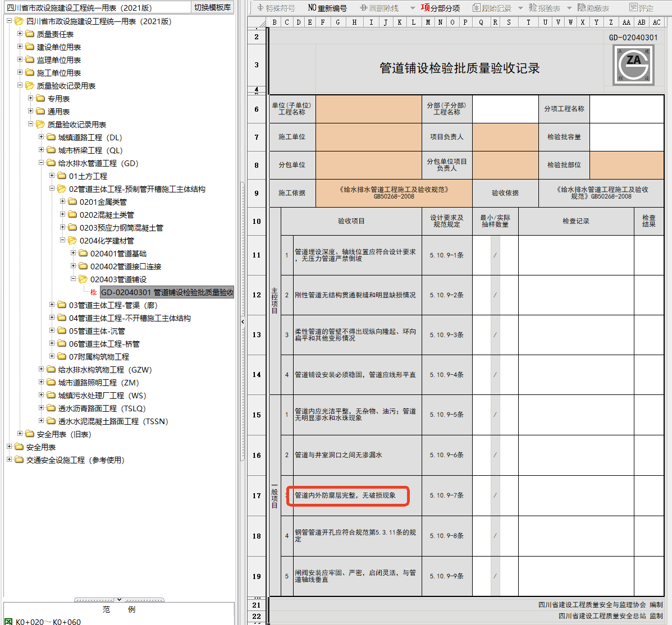This screenshot has width=672, height=625.
Task: Click the 切换模板库 switch template button
Action: click(x=212, y=7)
